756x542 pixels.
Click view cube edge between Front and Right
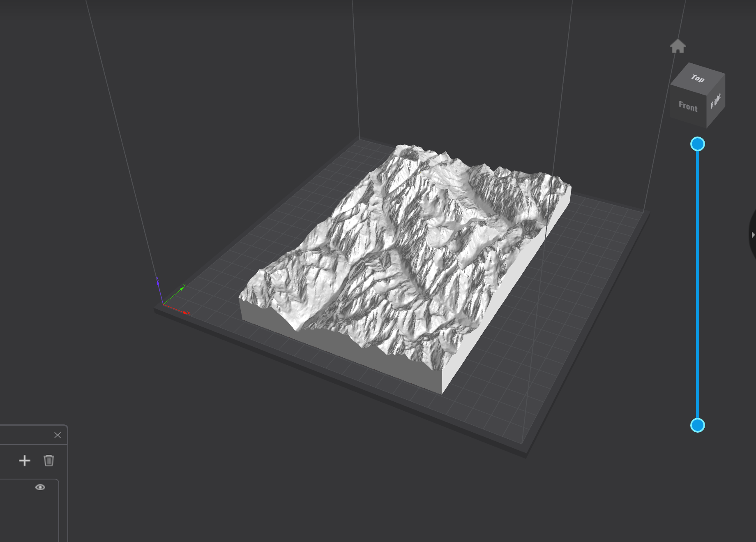[x=707, y=111]
